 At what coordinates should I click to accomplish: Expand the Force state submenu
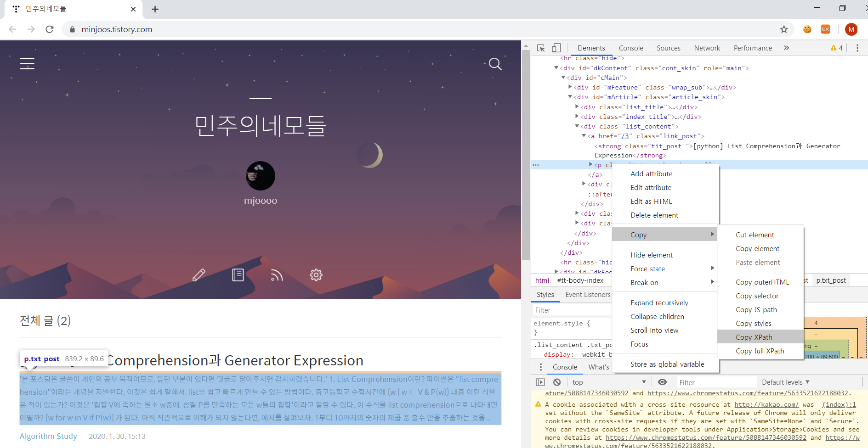tap(665, 269)
